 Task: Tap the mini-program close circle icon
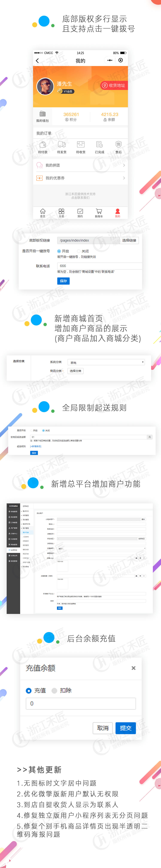coord(121,60)
